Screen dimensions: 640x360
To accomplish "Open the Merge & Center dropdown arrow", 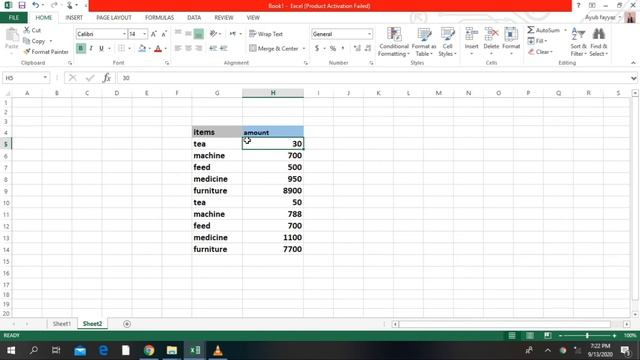I will pos(304,49).
